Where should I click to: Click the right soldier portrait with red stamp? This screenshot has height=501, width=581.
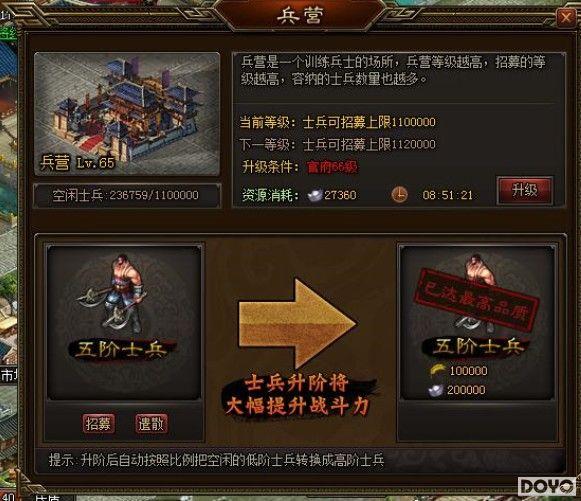(x=477, y=322)
